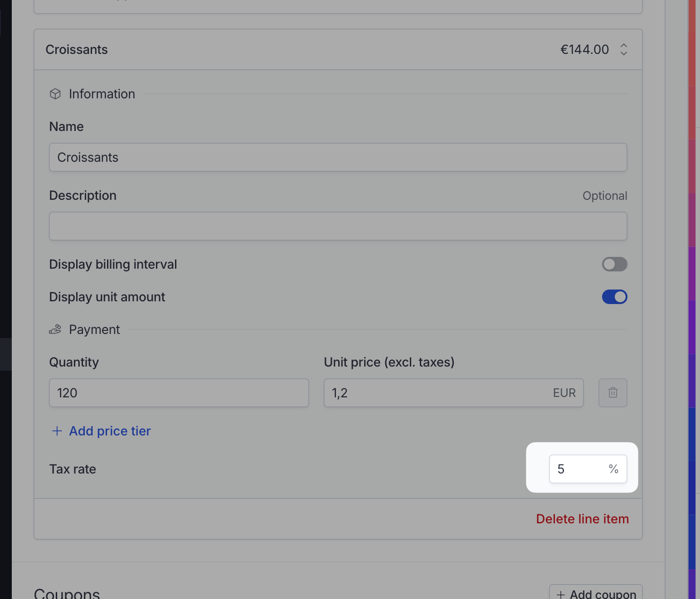Click the Payment hand-coins icon
This screenshot has height=599, width=700.
pyautogui.click(x=55, y=329)
